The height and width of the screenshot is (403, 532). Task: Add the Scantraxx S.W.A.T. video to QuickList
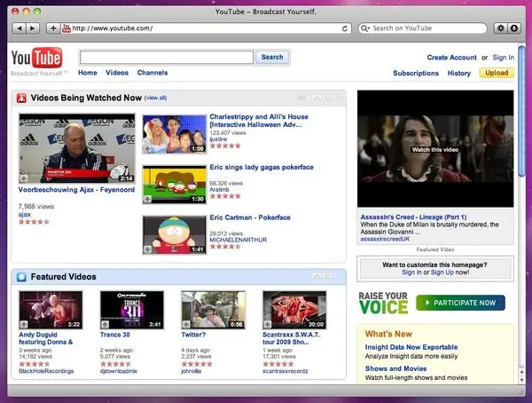click(268, 325)
